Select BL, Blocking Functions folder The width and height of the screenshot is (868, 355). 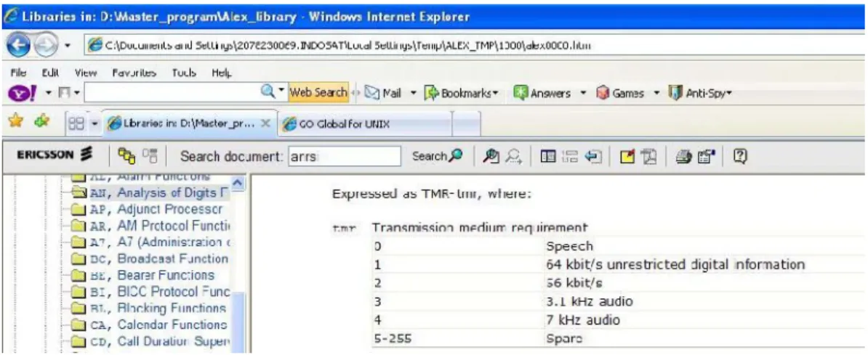[x=149, y=308]
